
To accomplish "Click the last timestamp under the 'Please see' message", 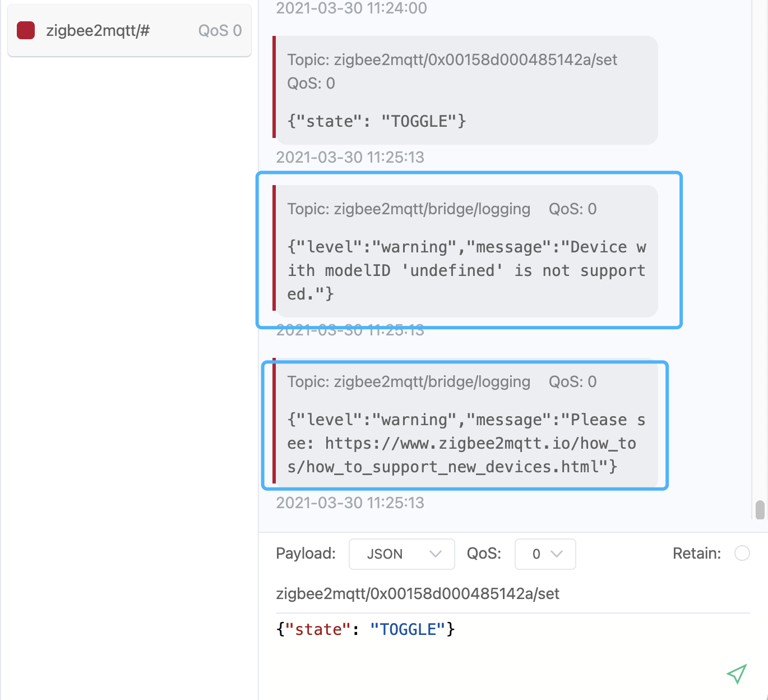I will [x=350, y=503].
